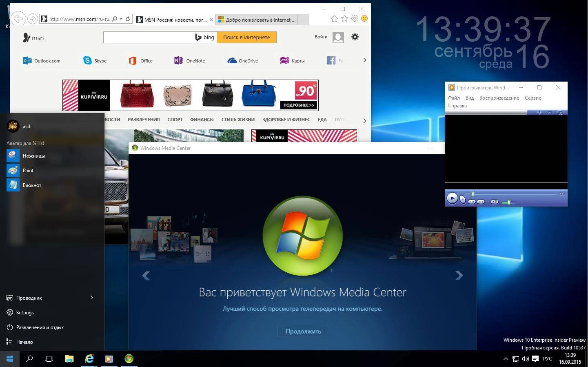Click Play in Windows Media Player
Image resolution: width=588 pixels, height=367 pixels.
coord(452,198)
